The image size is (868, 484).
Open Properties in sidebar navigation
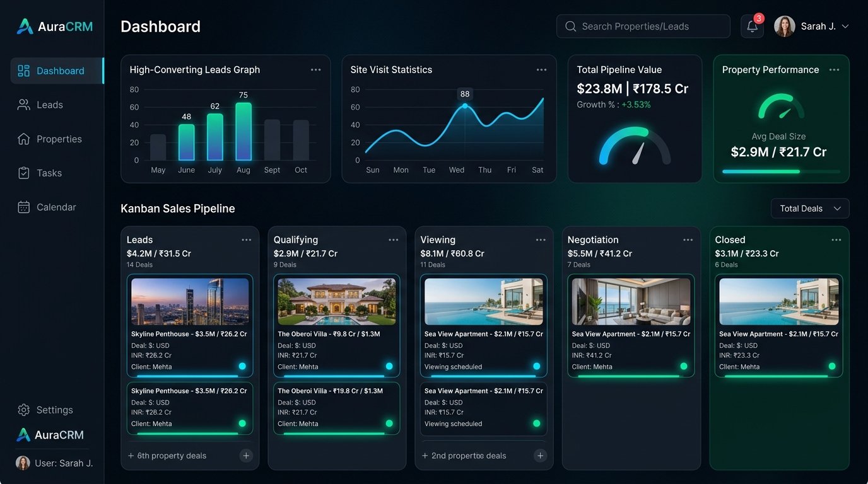pyautogui.click(x=50, y=139)
